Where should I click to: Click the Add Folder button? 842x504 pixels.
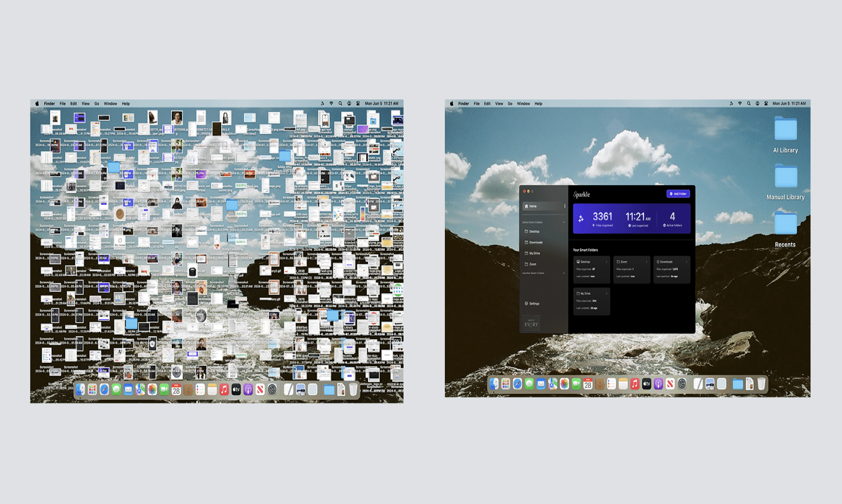tap(678, 194)
